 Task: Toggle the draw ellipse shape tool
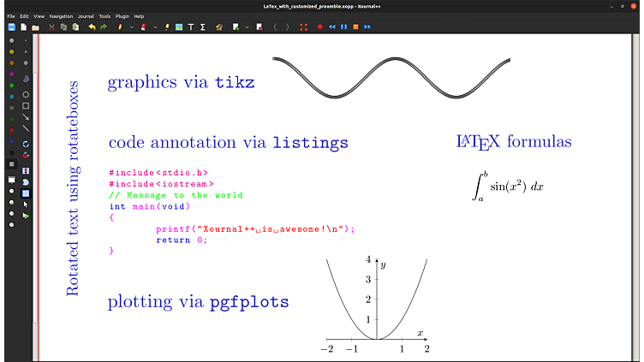pos(26,94)
